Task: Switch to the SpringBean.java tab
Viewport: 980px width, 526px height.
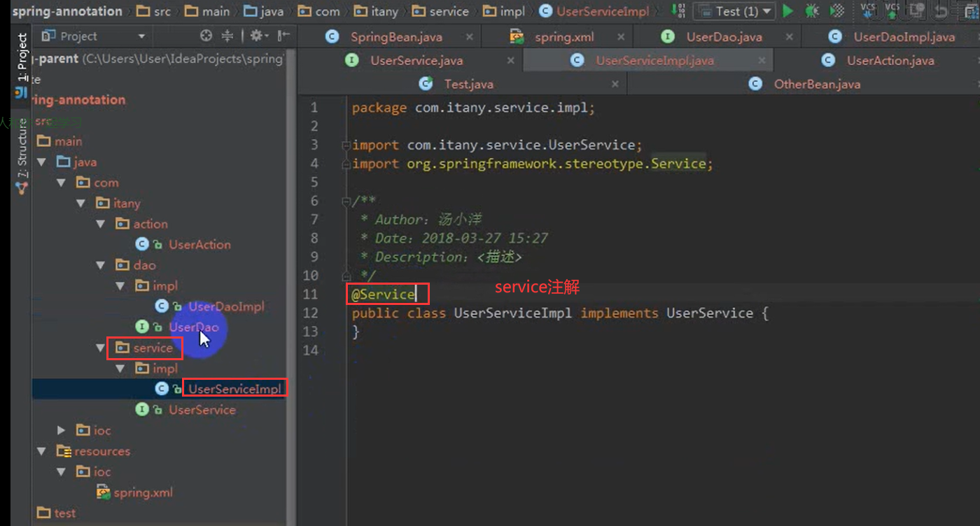Action: 396,37
